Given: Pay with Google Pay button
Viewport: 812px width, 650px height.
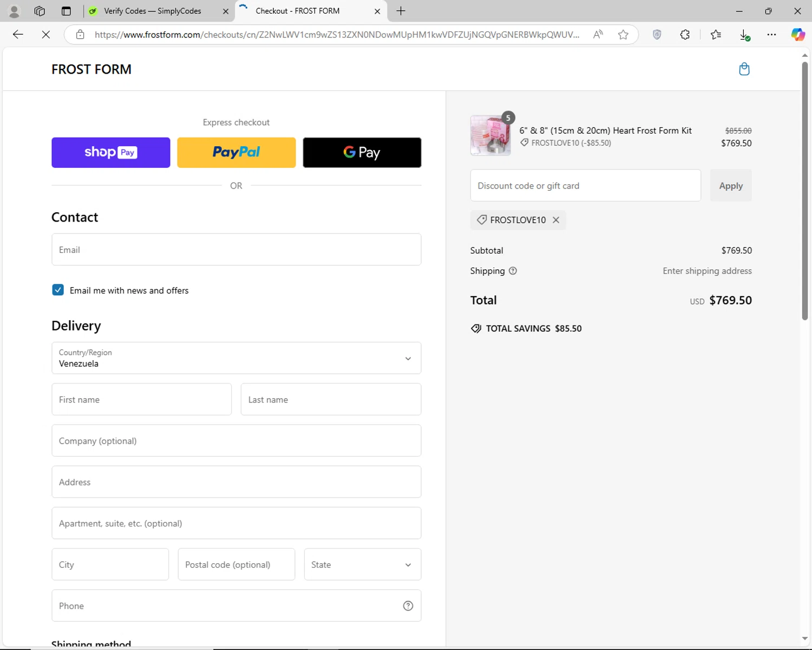Looking at the screenshot, I should pos(362,153).
